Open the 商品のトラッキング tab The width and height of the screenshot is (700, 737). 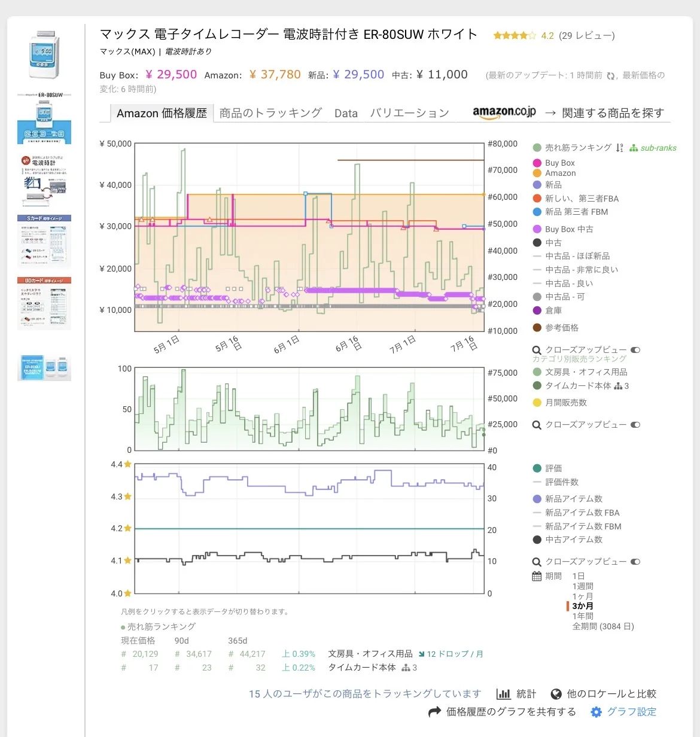[270, 113]
